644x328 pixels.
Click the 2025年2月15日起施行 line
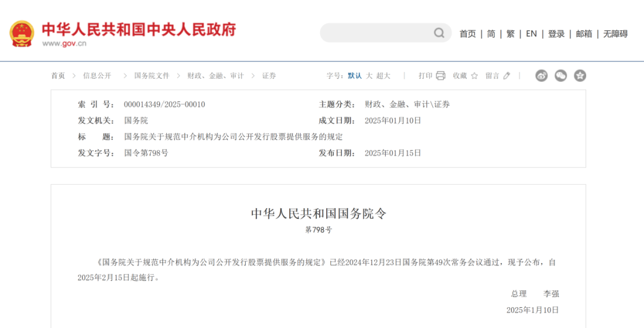118,278
